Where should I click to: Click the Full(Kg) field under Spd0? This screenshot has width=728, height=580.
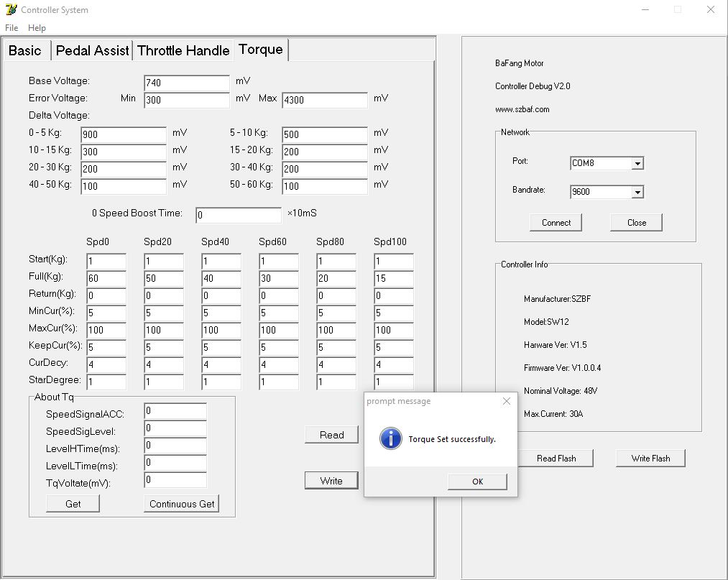point(106,278)
